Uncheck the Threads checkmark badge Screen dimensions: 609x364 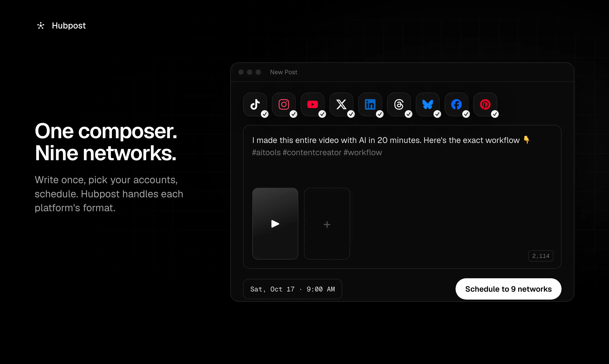(x=408, y=114)
